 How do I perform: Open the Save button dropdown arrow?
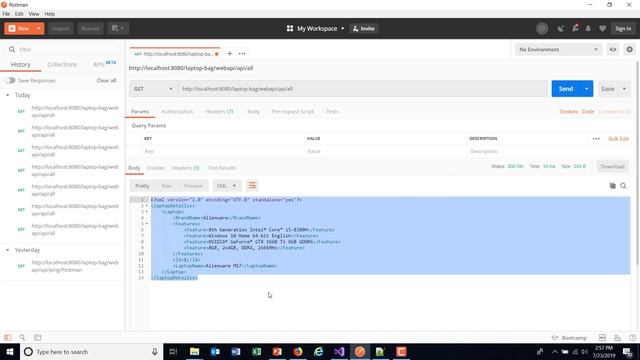pyautogui.click(x=624, y=89)
